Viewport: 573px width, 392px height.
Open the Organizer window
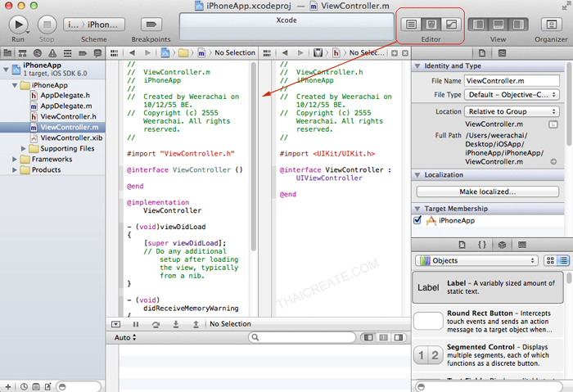[x=551, y=25]
